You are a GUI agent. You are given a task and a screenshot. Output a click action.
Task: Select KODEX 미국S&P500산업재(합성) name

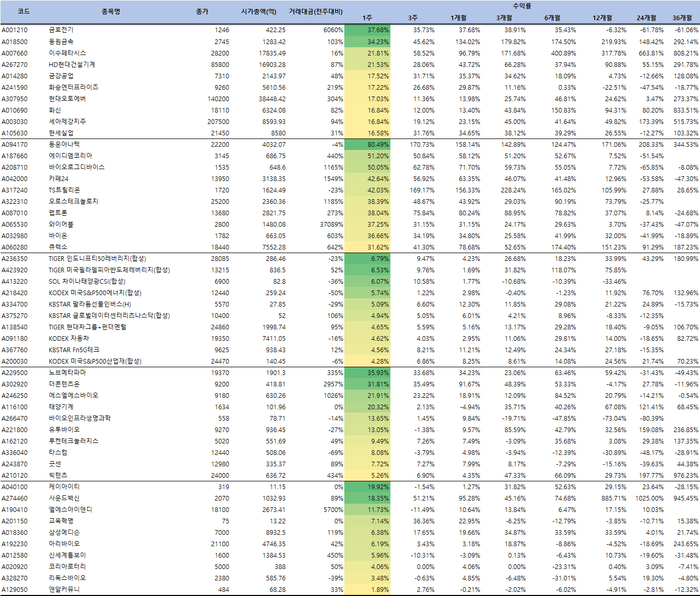coord(95,361)
